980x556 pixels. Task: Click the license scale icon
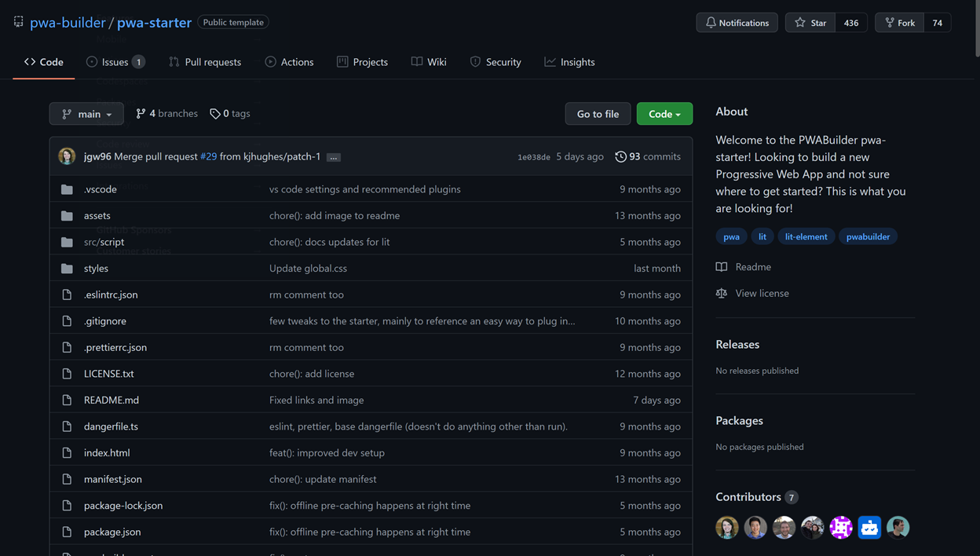[x=722, y=294]
